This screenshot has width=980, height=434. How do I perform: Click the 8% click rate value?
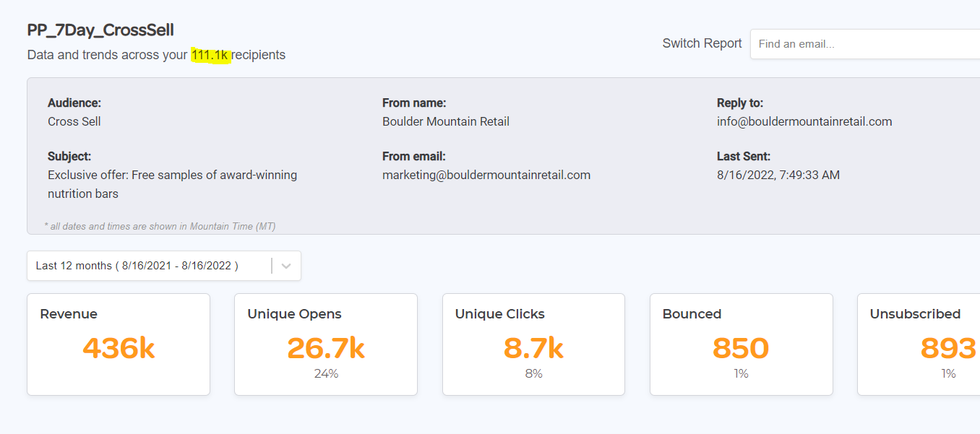tap(533, 373)
